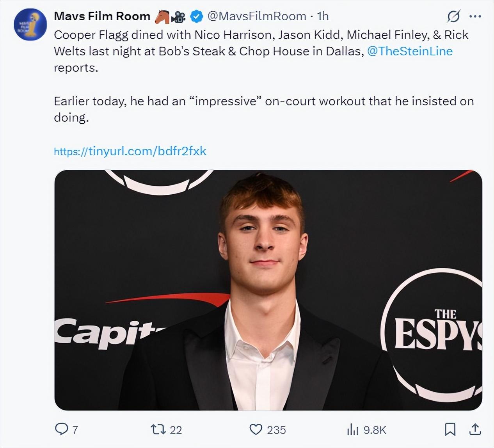This screenshot has width=494, height=448.
Task: Open the three-dot more options menu
Action: pyautogui.click(x=475, y=16)
